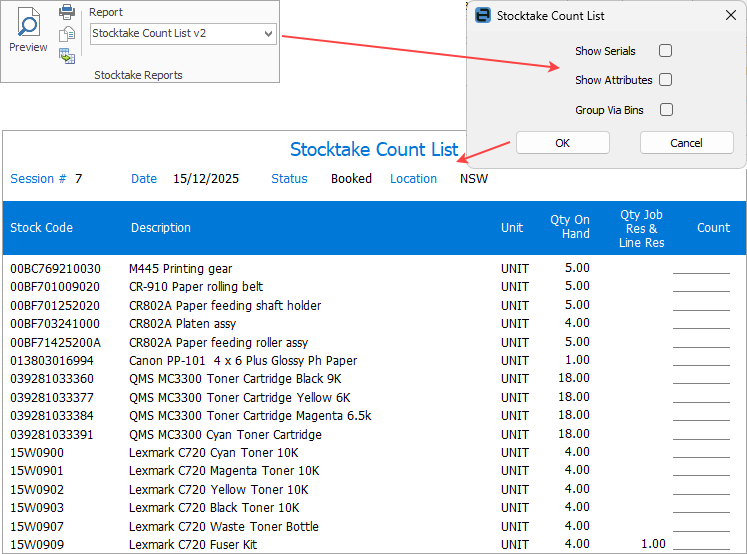Click description QMS MC3300 Toner Cartridge Magenta 6.5k

pos(250,416)
